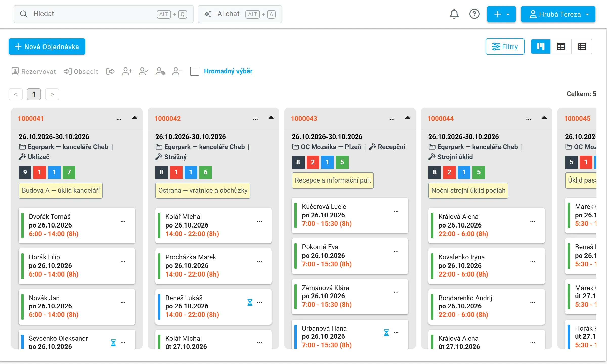Viewport: 607px width, 364px height.
Task: Open the three-dot menu on order 1000041
Action: click(119, 119)
